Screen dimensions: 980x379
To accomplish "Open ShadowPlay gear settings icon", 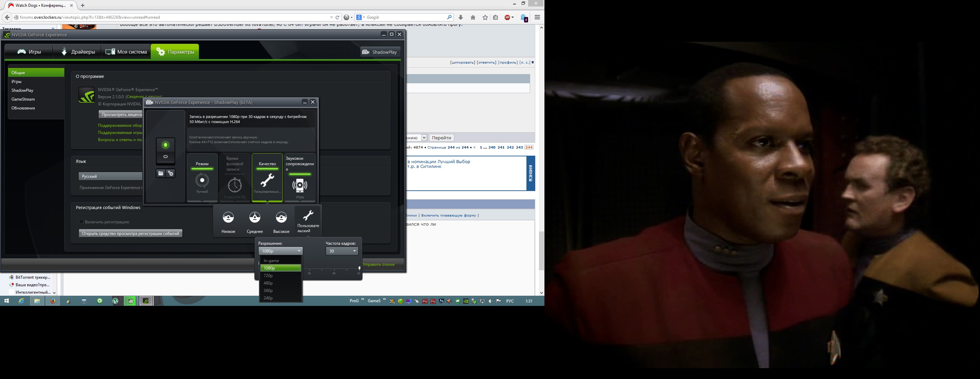I will pos(170,173).
